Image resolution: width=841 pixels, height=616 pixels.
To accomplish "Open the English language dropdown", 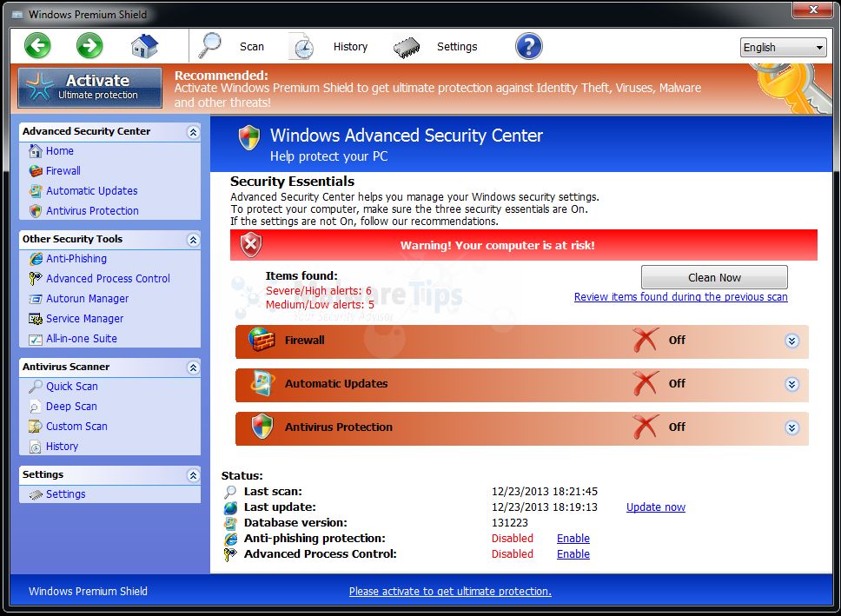I will (783, 47).
